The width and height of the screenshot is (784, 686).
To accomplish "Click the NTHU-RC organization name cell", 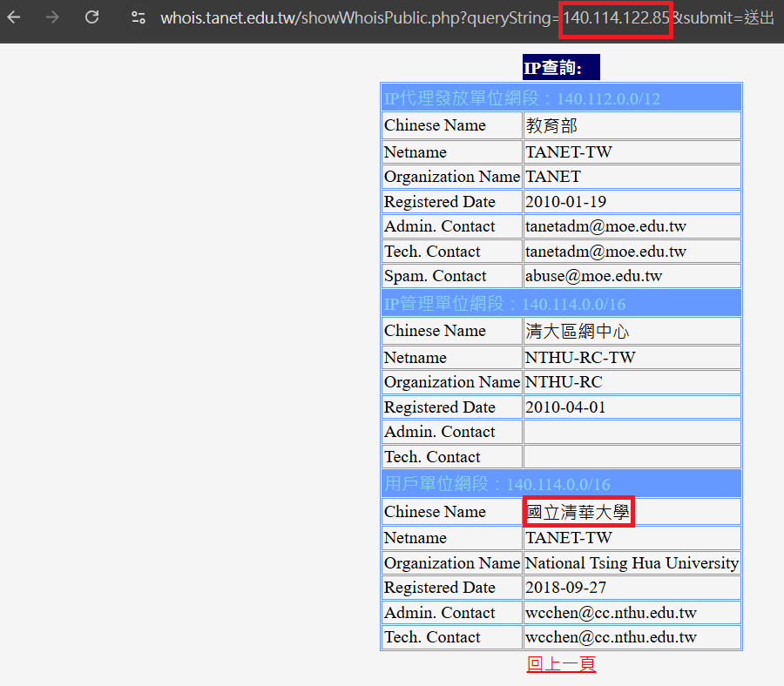I will (632, 382).
